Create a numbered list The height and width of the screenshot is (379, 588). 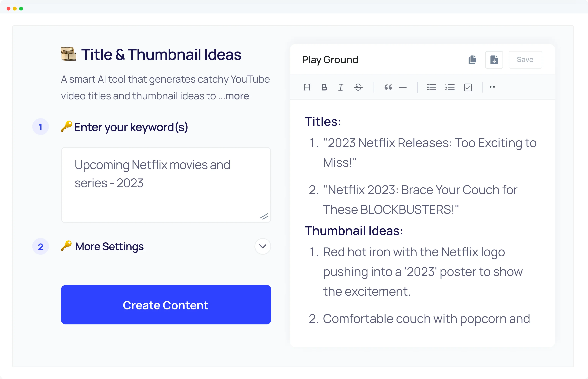coord(450,87)
